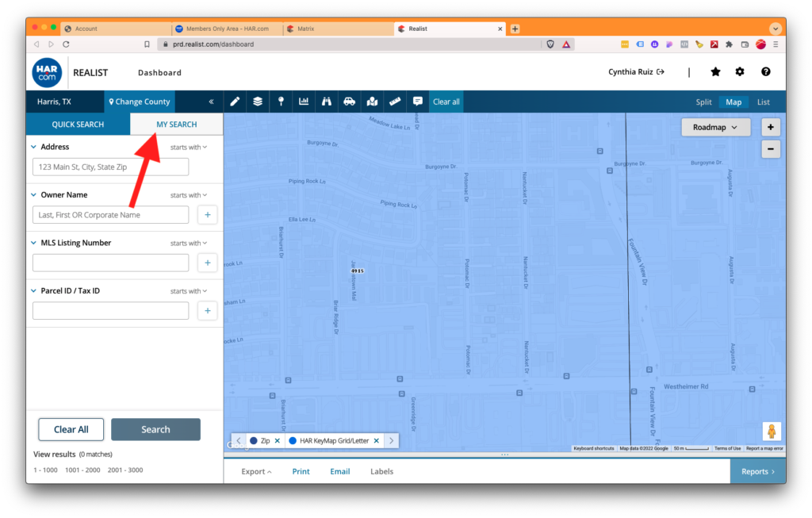Reload the browser page
812x518 pixels.
tap(66, 44)
